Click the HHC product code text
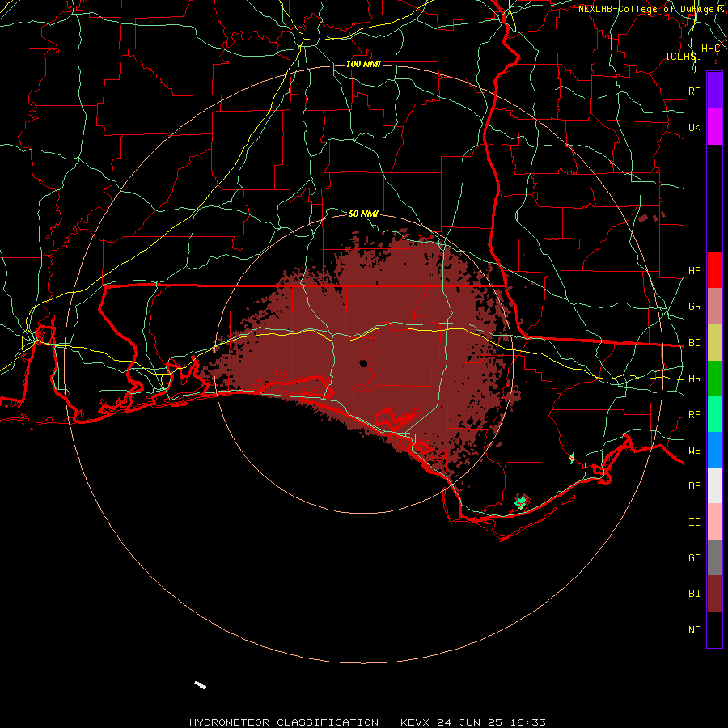Viewport: 728px width, 728px height. click(710, 49)
